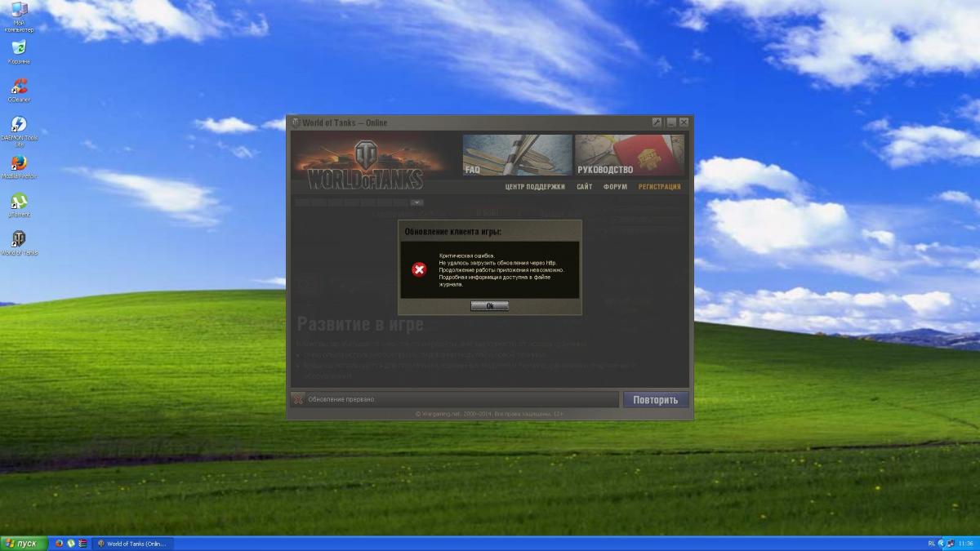Image resolution: width=980 pixels, height=551 pixels.
Task: Click the 11:36 system clock
Action: click(x=967, y=544)
